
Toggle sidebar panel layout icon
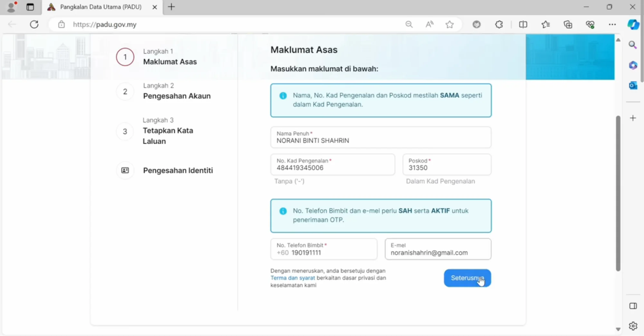tap(633, 306)
